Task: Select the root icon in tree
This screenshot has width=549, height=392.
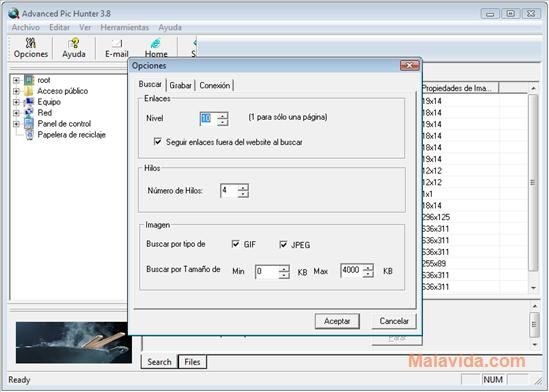Action: click(29, 80)
